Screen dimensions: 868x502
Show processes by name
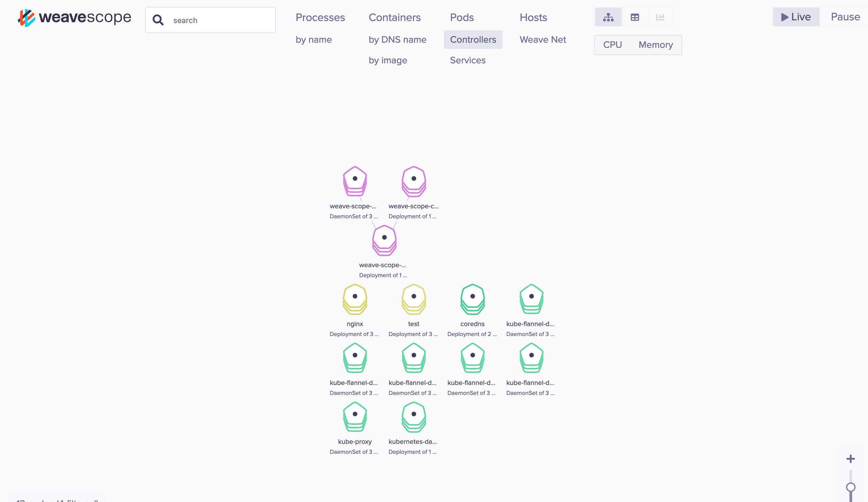314,40
